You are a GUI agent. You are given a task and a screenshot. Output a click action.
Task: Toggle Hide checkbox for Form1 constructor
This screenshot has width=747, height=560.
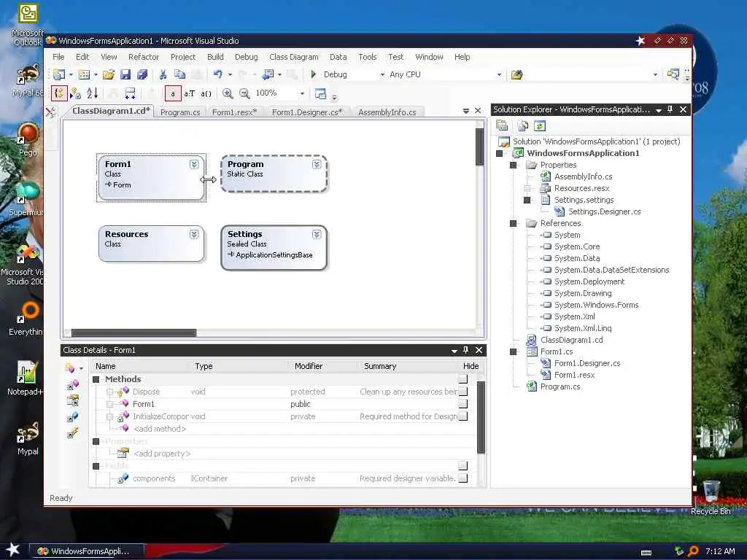tap(462, 404)
